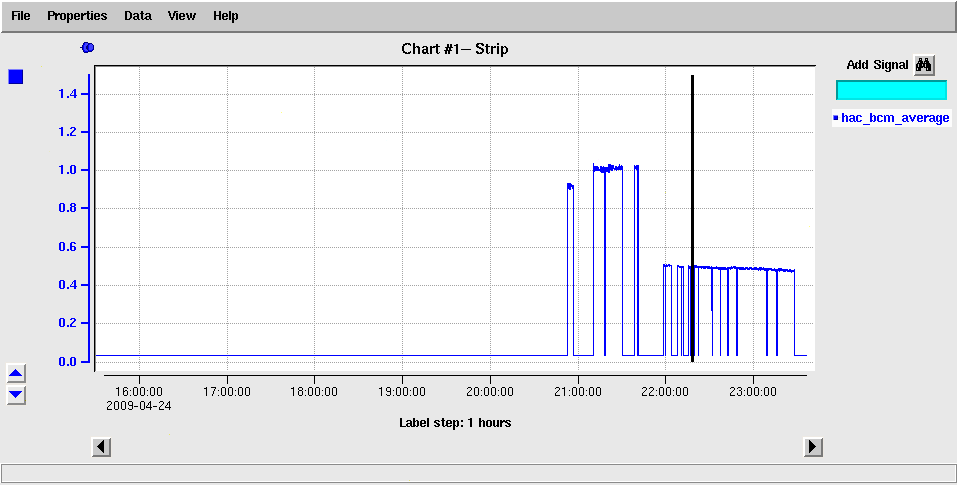Click the Add Signal label

click(x=877, y=65)
